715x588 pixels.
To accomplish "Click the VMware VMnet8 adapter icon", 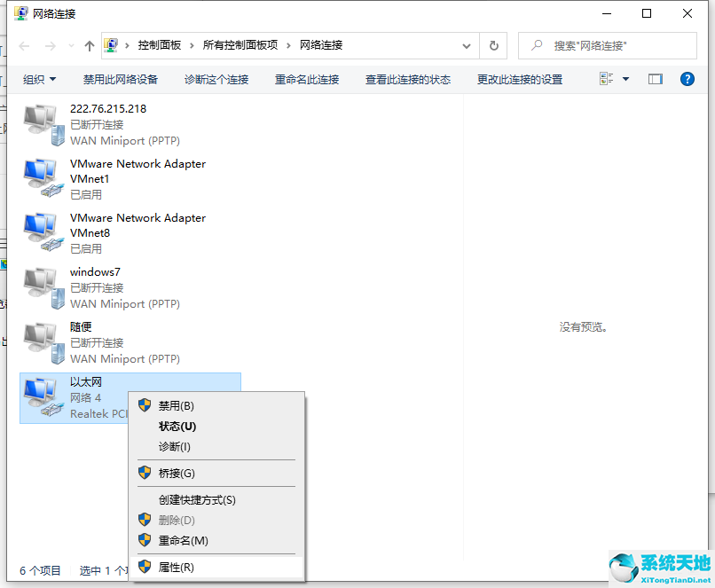I will (x=41, y=231).
